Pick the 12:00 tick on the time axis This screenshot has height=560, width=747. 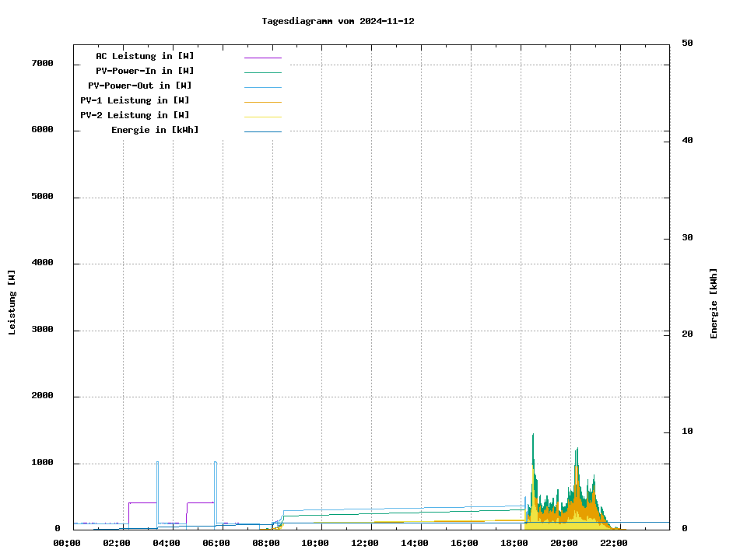tap(365, 543)
